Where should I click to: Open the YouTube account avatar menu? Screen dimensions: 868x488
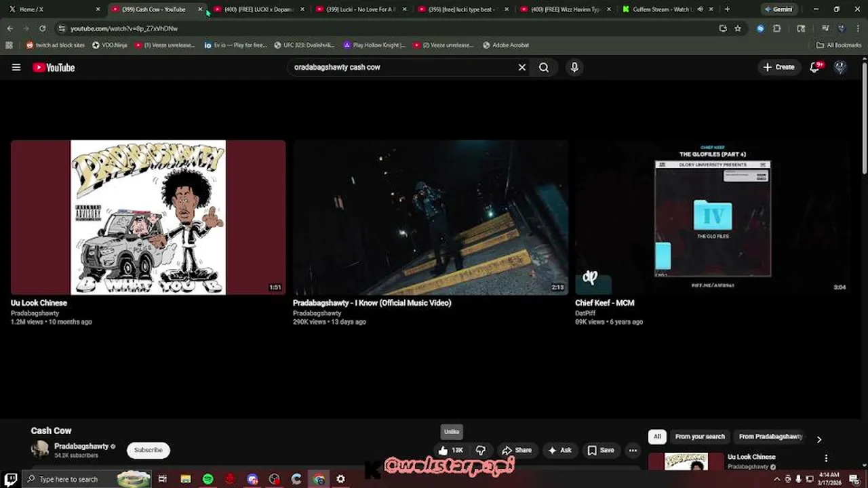840,67
